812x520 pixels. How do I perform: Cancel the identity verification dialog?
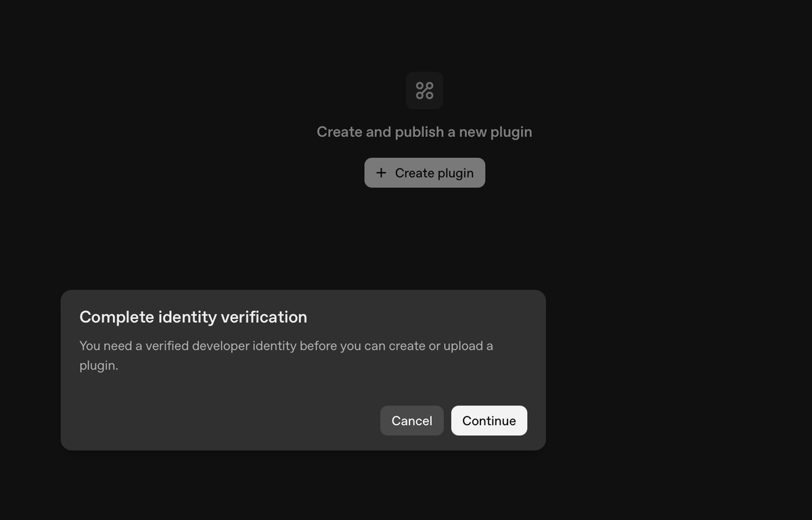click(x=411, y=420)
